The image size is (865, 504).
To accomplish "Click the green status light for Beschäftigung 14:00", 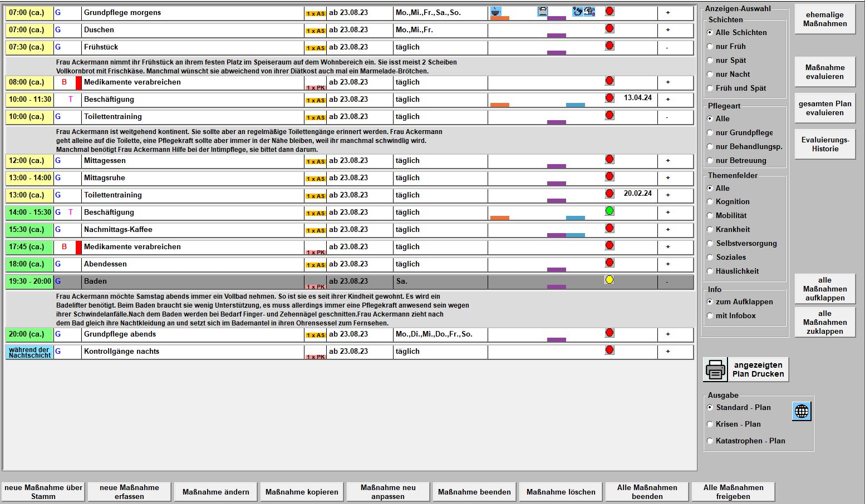I will pyautogui.click(x=610, y=211).
